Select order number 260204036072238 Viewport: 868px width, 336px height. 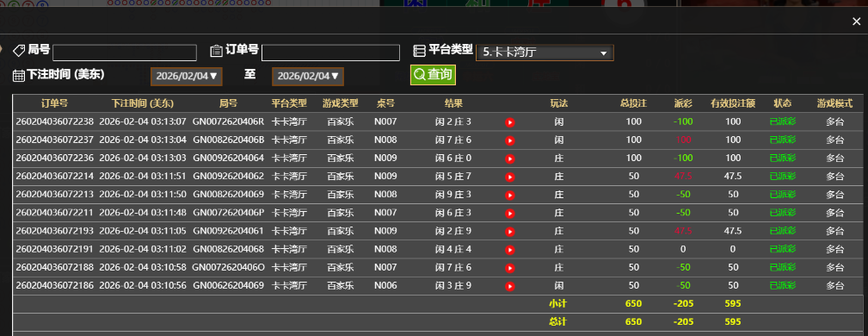pos(55,121)
